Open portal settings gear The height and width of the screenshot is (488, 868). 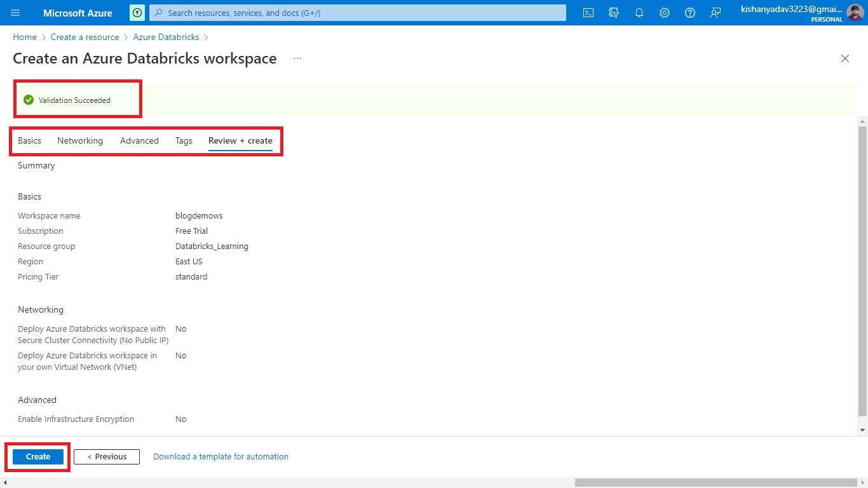pyautogui.click(x=665, y=13)
